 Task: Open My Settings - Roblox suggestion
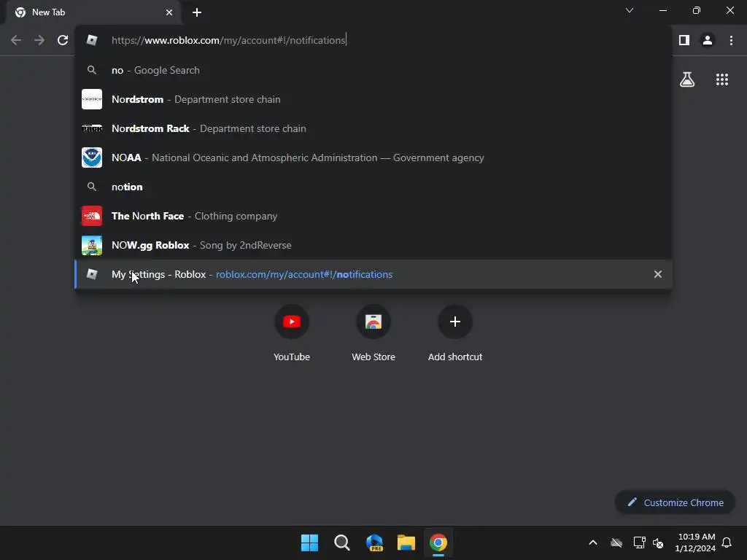pos(373,274)
